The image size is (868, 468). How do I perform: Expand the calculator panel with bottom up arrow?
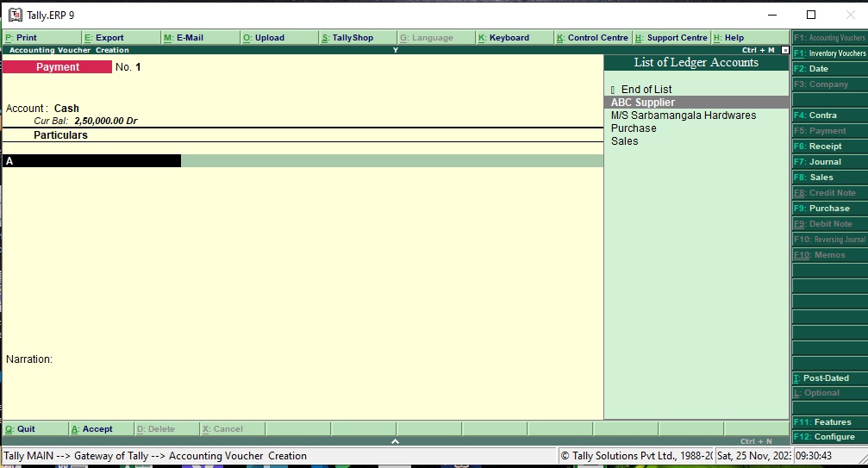(x=396, y=441)
